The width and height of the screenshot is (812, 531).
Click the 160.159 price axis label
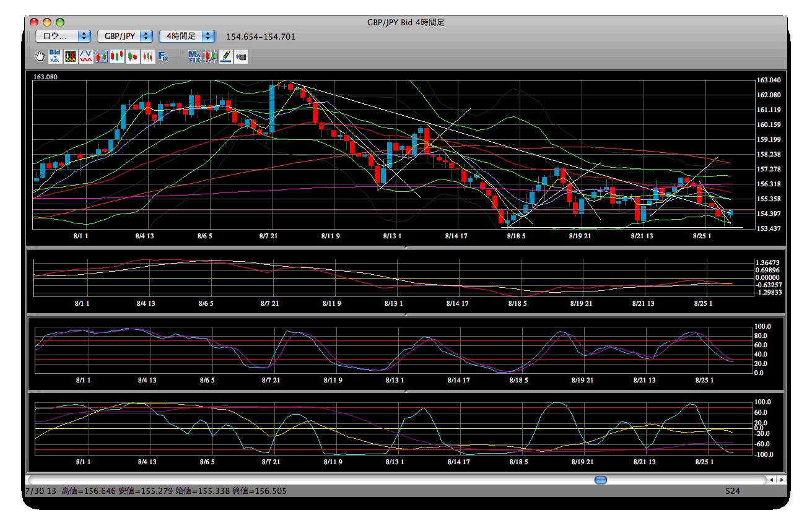[x=769, y=125]
